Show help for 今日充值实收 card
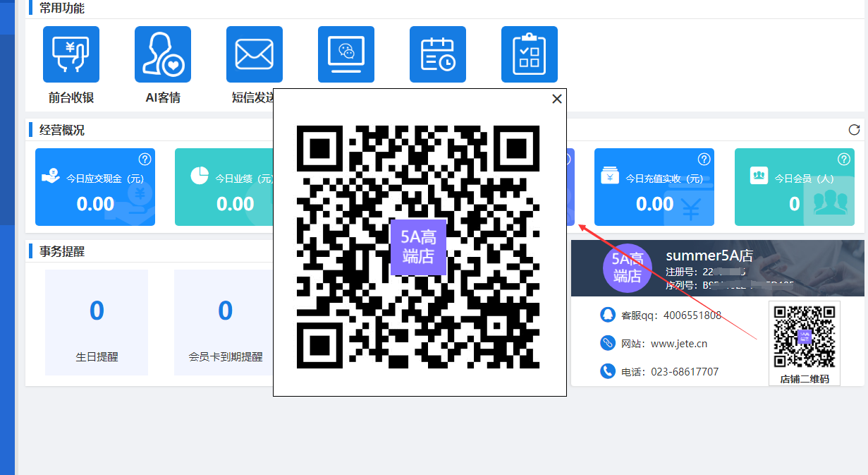Image resolution: width=868 pixels, height=475 pixels. point(704,159)
